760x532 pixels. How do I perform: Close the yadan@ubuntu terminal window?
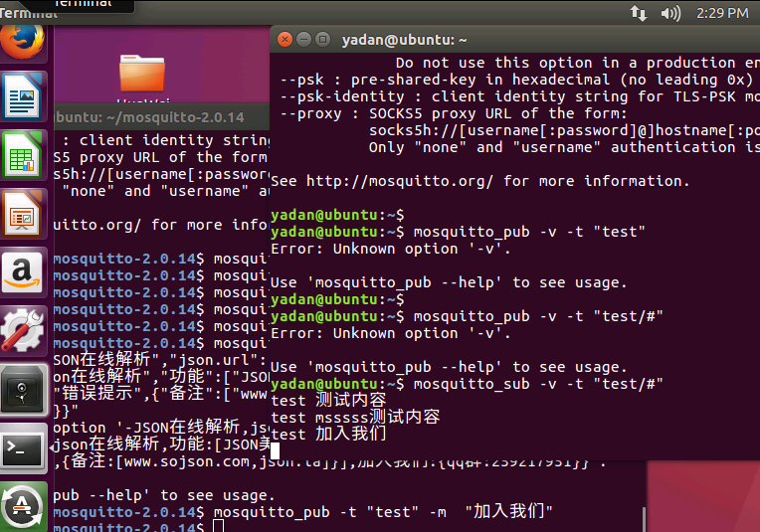285,39
